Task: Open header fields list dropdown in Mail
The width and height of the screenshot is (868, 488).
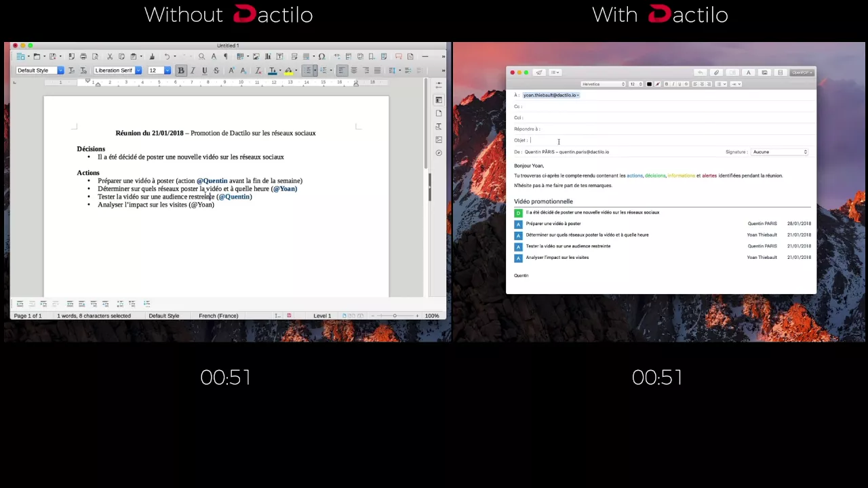Action: click(555, 73)
